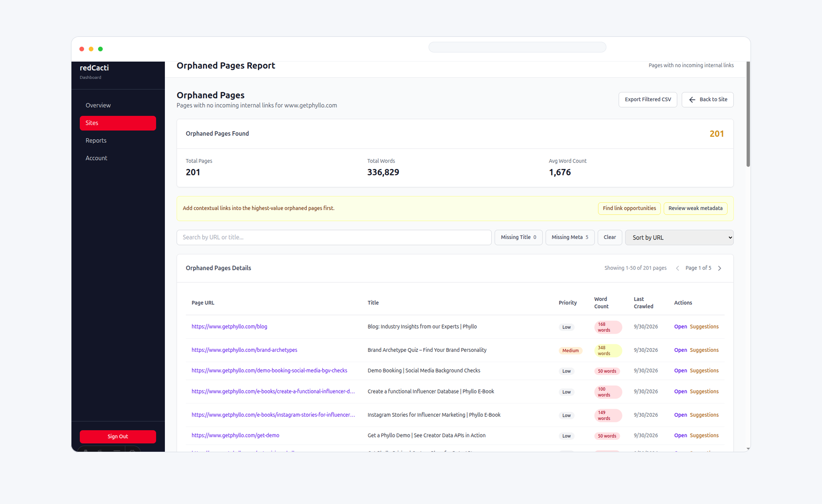Toggle the Missing Meta filter

[x=570, y=238]
